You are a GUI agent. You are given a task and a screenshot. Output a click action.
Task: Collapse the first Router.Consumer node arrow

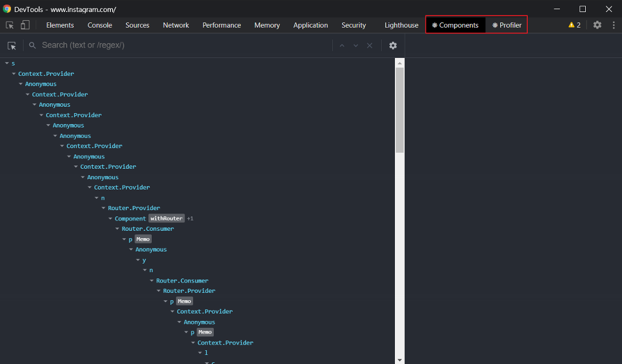tap(117, 229)
